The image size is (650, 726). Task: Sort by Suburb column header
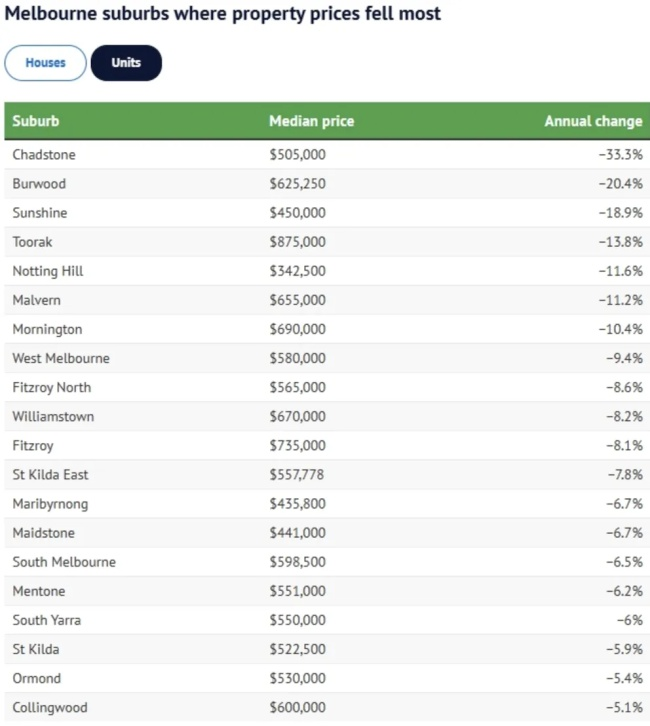[x=36, y=121]
